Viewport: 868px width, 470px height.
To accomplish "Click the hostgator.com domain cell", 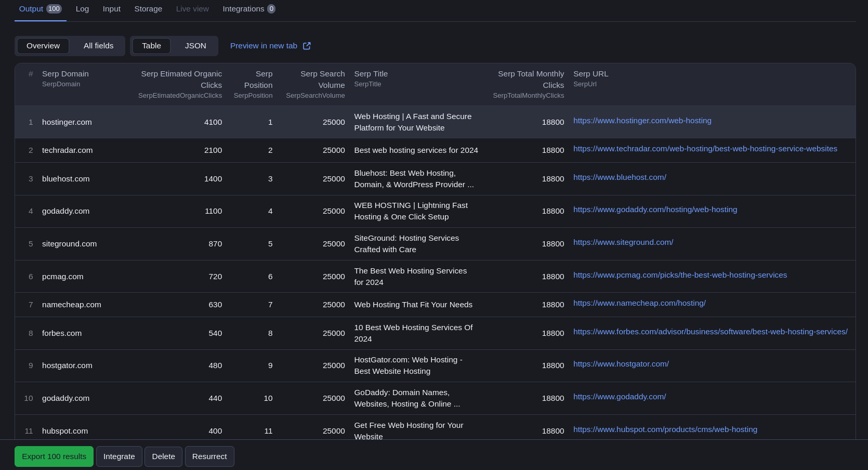I will [x=67, y=365].
